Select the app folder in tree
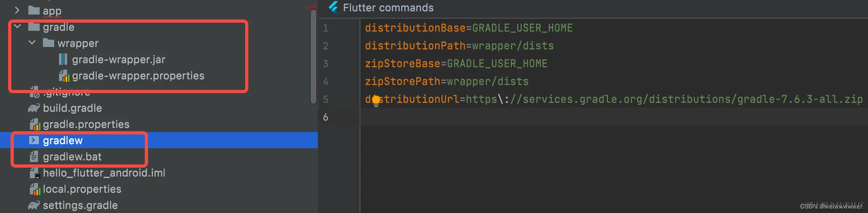The width and height of the screenshot is (868, 213). click(x=52, y=11)
